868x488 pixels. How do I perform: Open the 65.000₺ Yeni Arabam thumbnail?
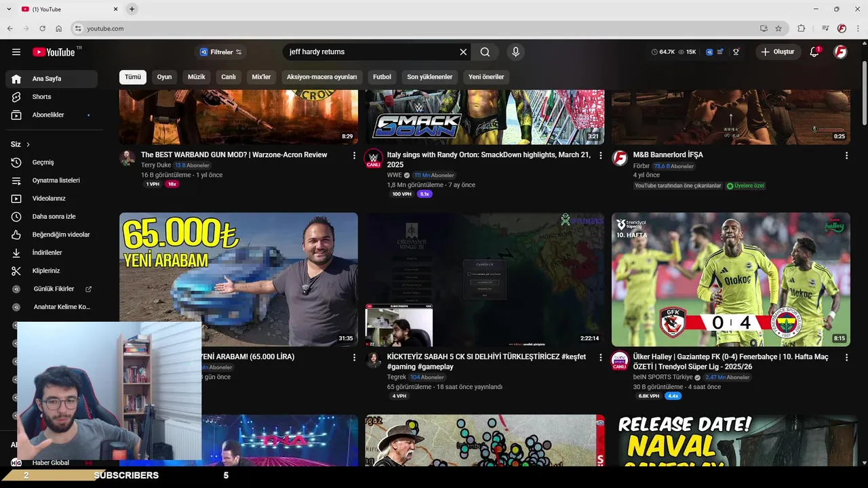click(239, 279)
